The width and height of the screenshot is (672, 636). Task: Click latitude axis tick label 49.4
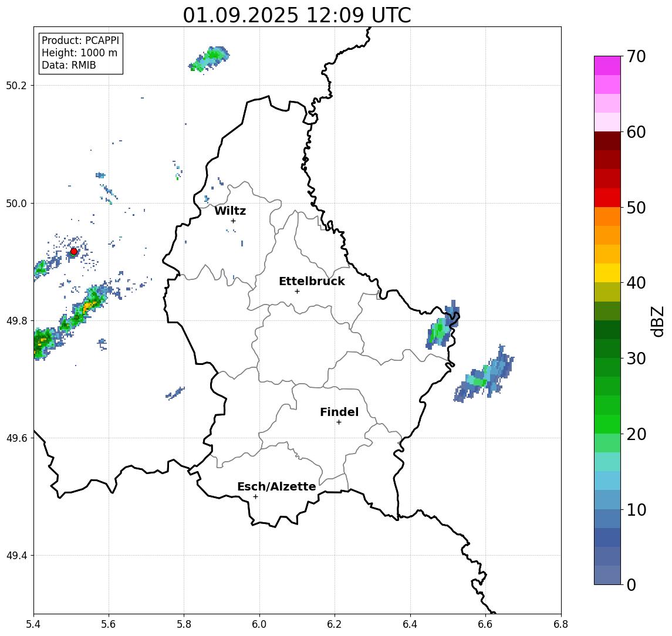pos(16,556)
